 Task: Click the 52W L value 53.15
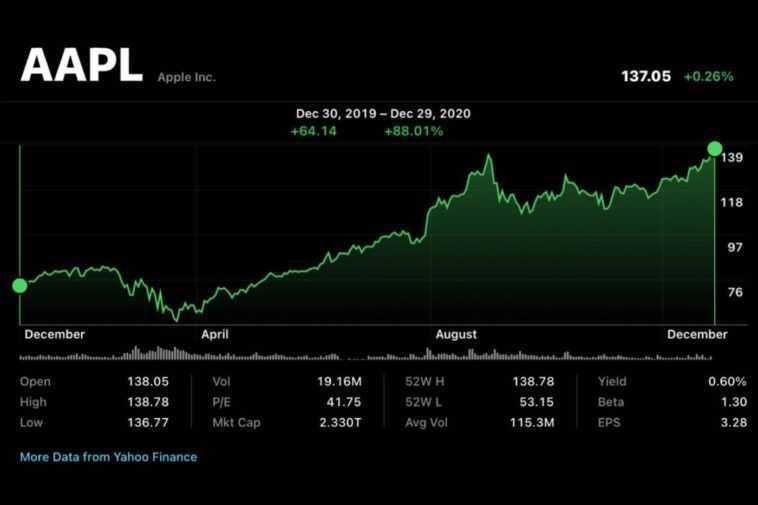(537, 402)
